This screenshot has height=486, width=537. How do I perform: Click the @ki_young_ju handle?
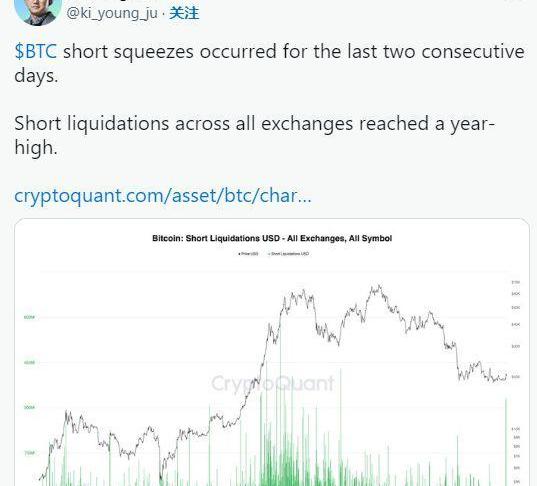pos(112,13)
